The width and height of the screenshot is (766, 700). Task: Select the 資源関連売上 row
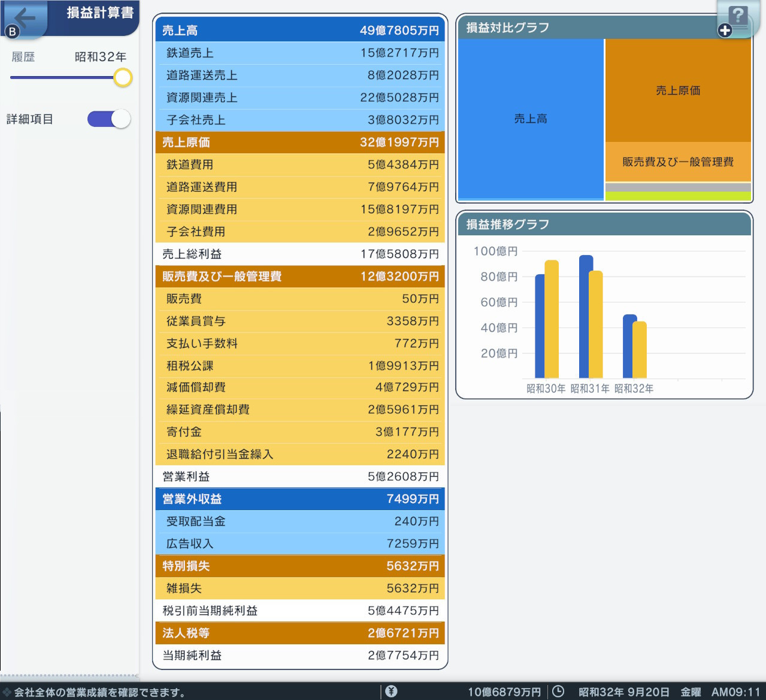(x=300, y=98)
